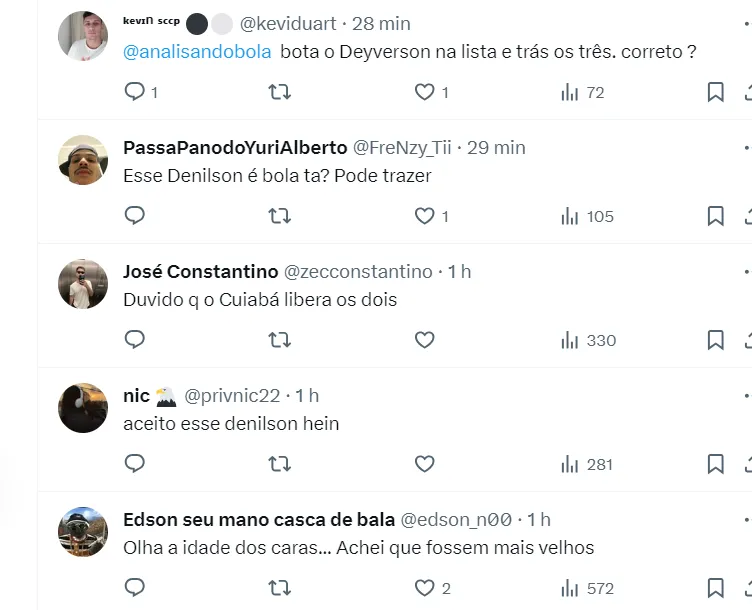
Task: Retweet José Constantino's Cuiabá tweet
Action: [x=280, y=340]
